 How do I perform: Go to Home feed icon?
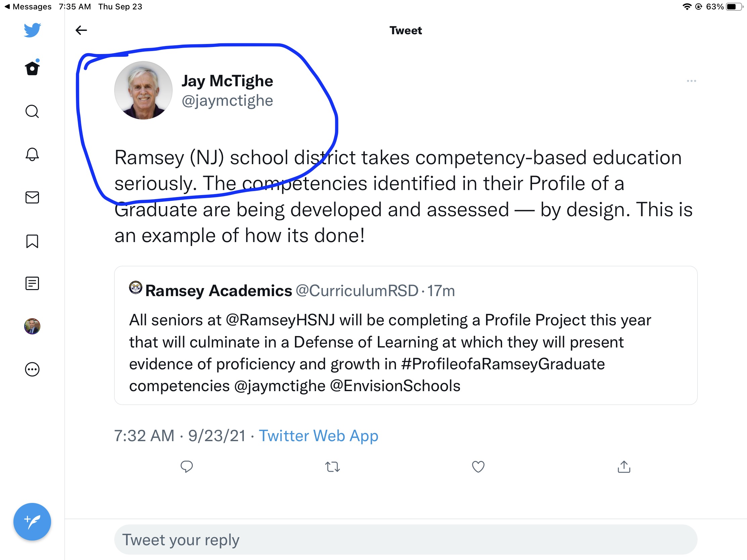(x=33, y=68)
